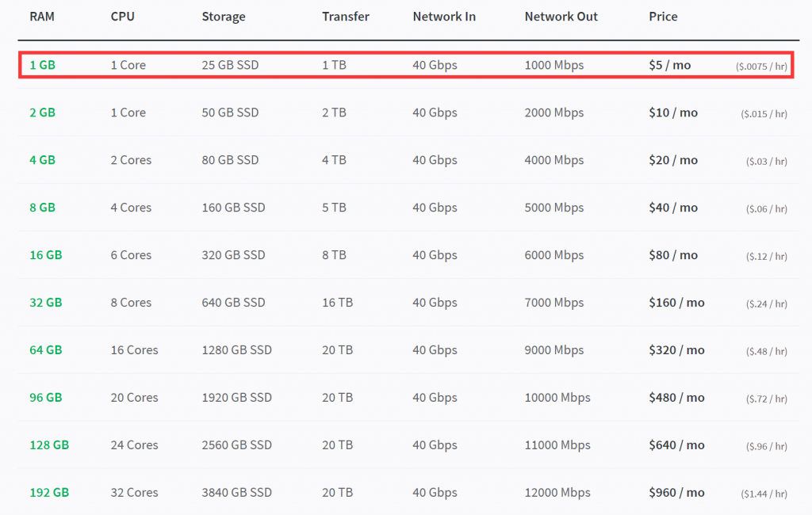Viewport: 812px width, 515px height.
Task: Click the $5 / mo price
Action: coord(669,65)
